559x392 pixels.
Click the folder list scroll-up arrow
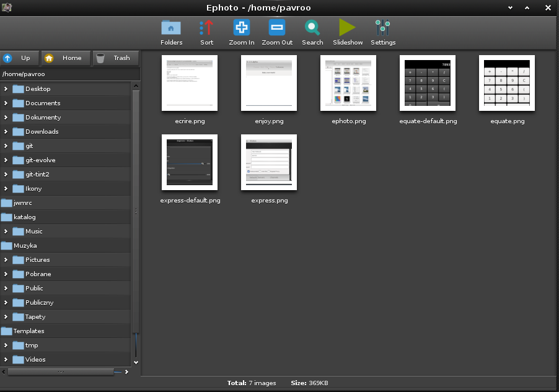click(x=136, y=86)
